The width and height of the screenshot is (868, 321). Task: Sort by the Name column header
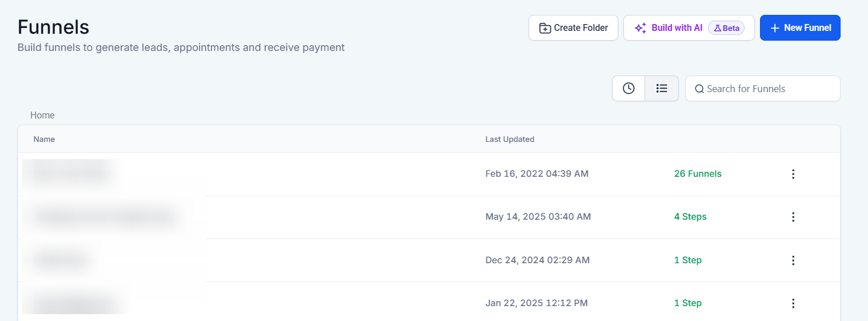click(x=44, y=139)
